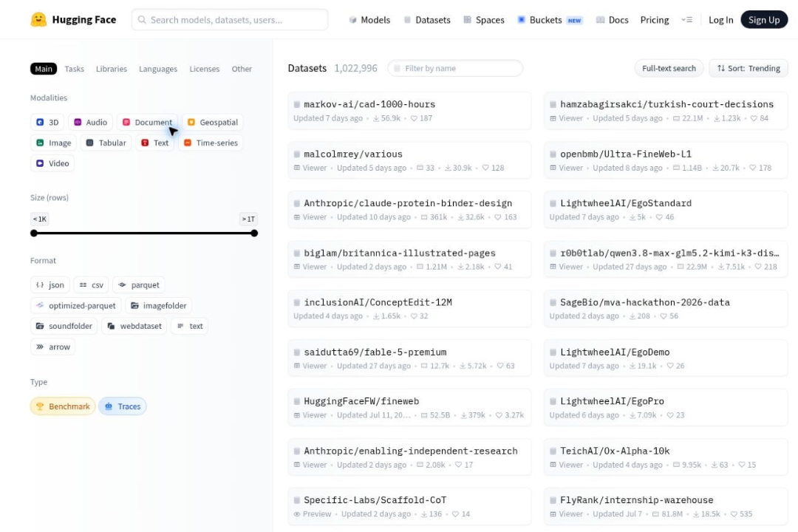The height and width of the screenshot is (532, 798).
Task: Open Anthropic/enabling-independent-research dataset
Action: click(409, 457)
